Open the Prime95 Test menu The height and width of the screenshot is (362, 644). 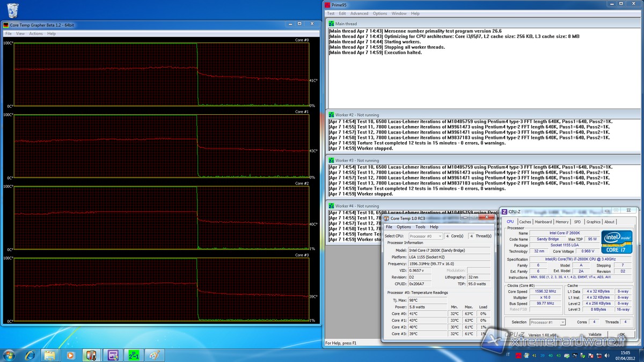coord(331,13)
